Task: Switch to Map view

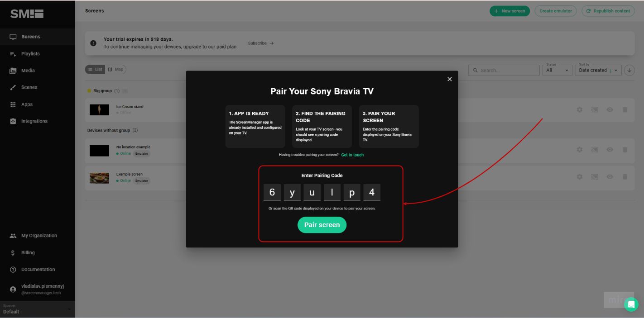Action: (115, 70)
